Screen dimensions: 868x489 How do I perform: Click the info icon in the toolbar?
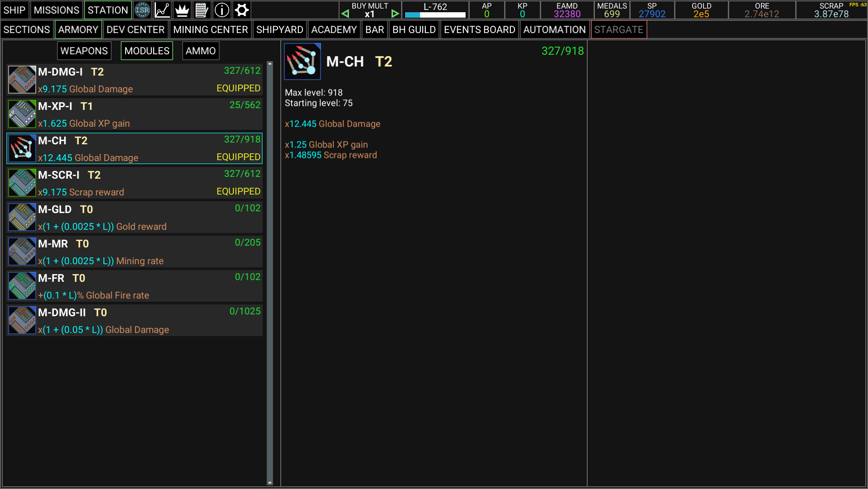click(x=222, y=10)
